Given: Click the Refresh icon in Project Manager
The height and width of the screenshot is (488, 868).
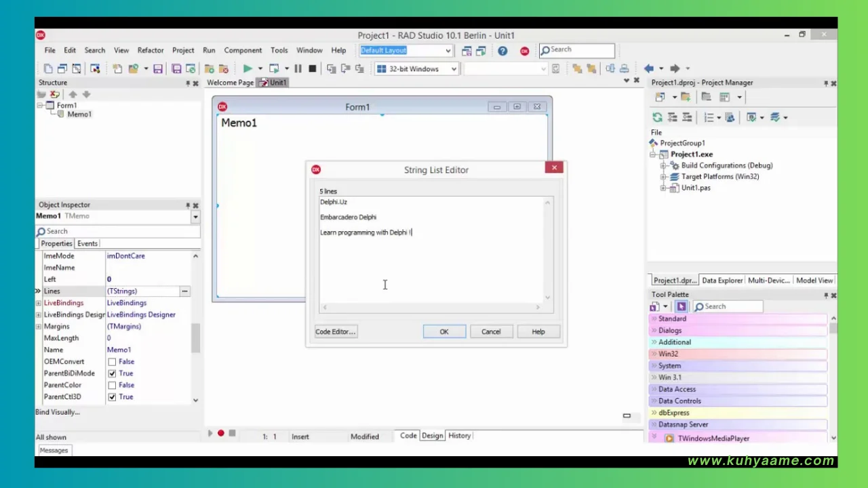Looking at the screenshot, I should point(657,117).
